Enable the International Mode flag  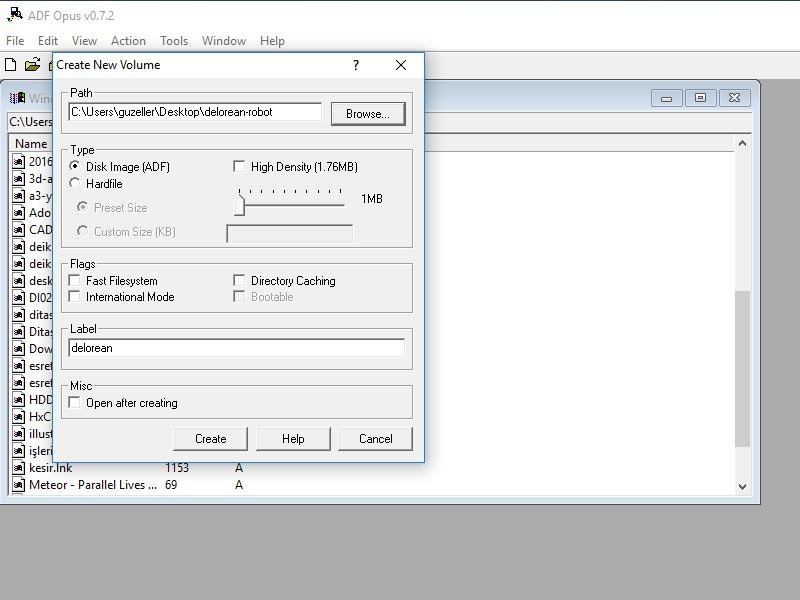74,296
